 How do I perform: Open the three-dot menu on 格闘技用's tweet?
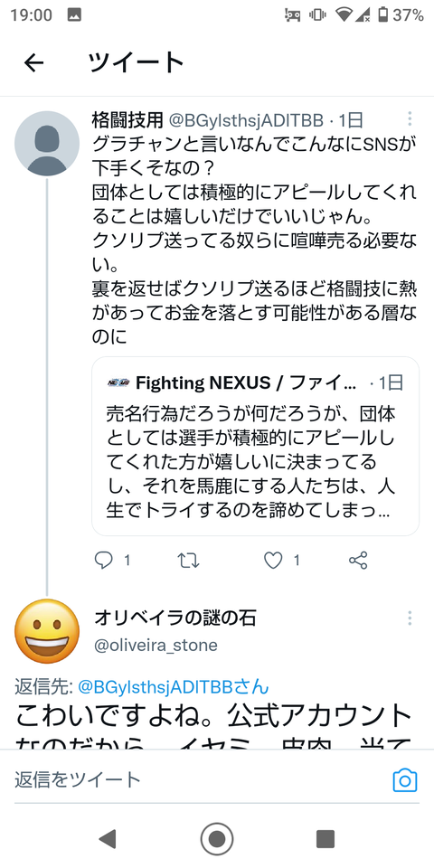tap(410, 119)
